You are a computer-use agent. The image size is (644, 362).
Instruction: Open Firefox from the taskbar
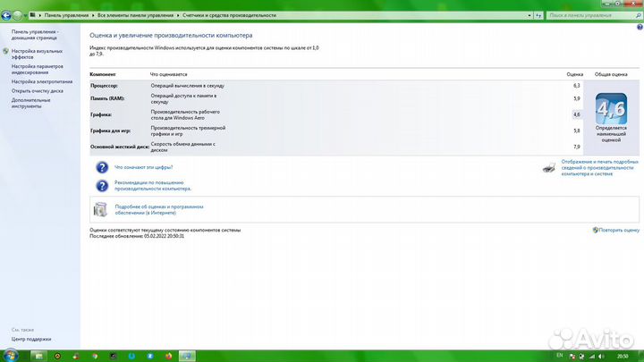pos(169,357)
